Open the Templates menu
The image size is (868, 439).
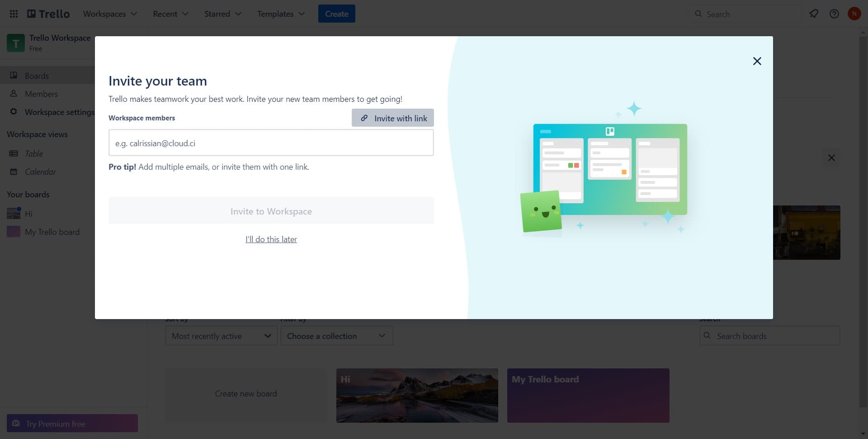pyautogui.click(x=280, y=14)
